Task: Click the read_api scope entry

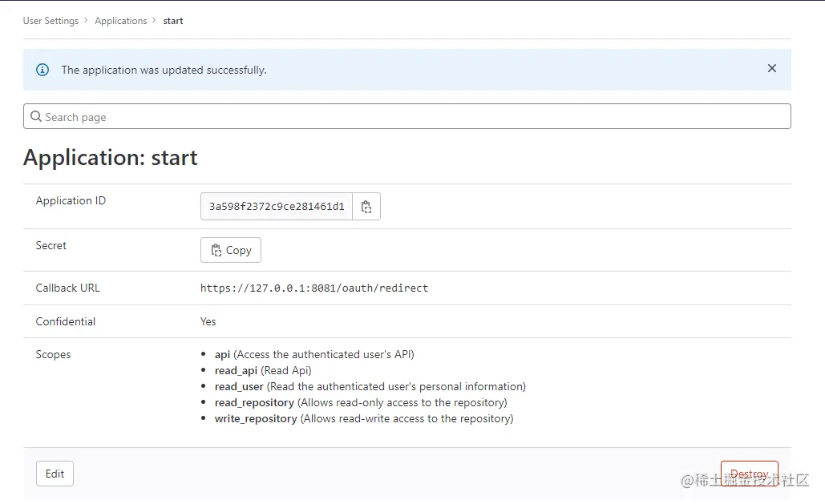Action: (x=263, y=370)
